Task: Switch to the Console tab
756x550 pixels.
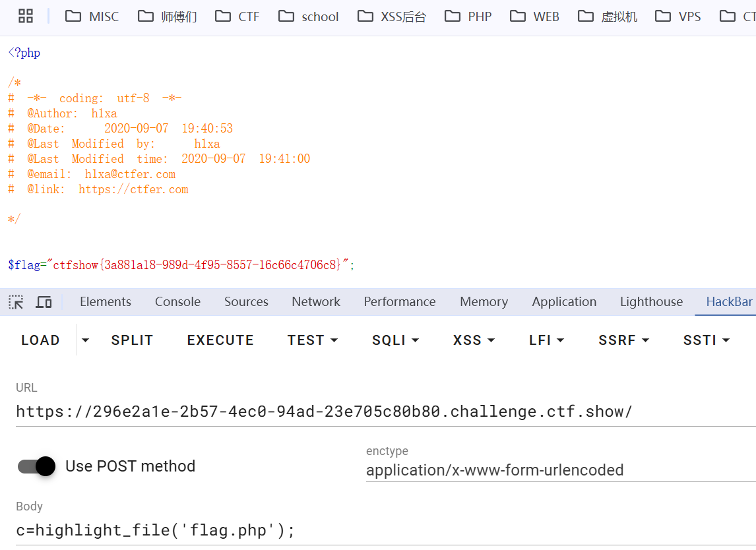Action: pyautogui.click(x=177, y=302)
